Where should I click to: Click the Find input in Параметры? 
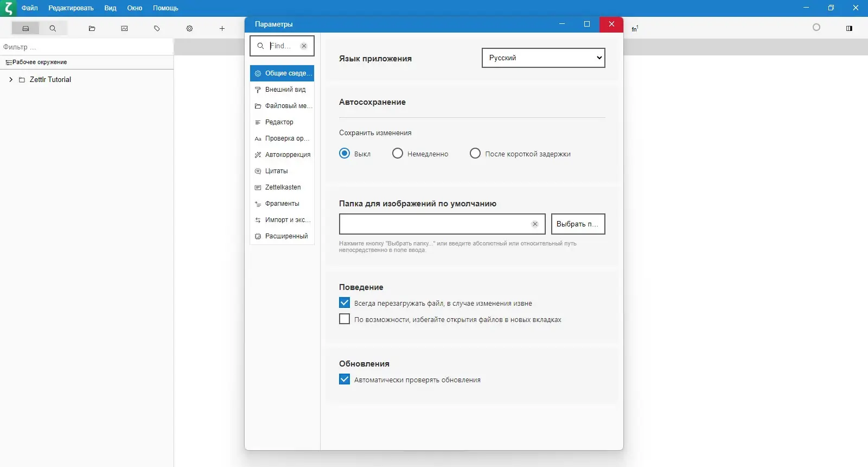[282, 46]
